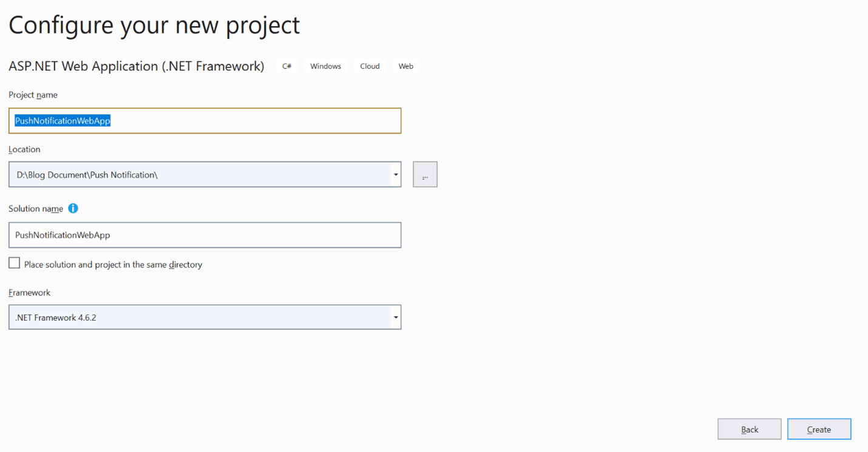Enable placing solution and project in same directory

tap(15, 263)
